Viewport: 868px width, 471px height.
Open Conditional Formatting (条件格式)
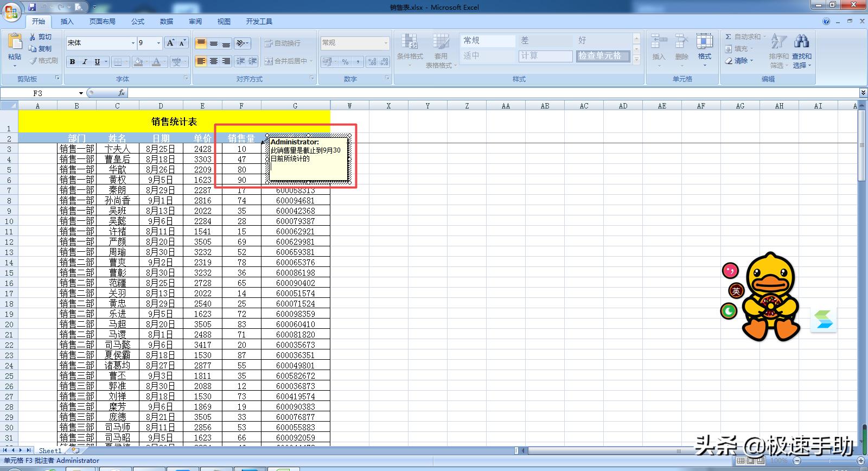[x=410, y=50]
